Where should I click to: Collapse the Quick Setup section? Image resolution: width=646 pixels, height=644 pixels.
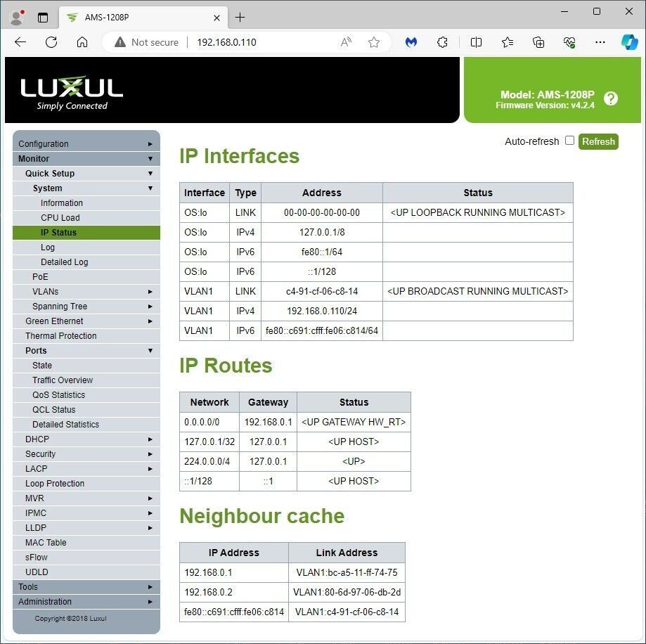(86, 174)
